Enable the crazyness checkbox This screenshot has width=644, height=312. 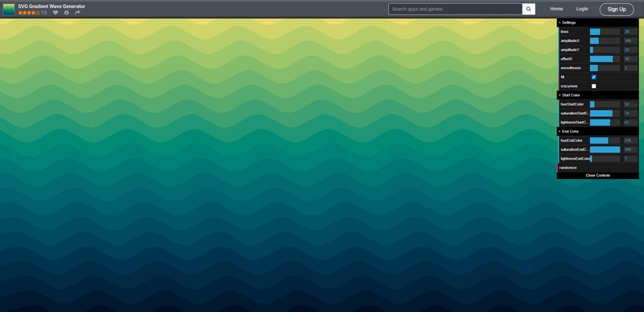(594, 86)
